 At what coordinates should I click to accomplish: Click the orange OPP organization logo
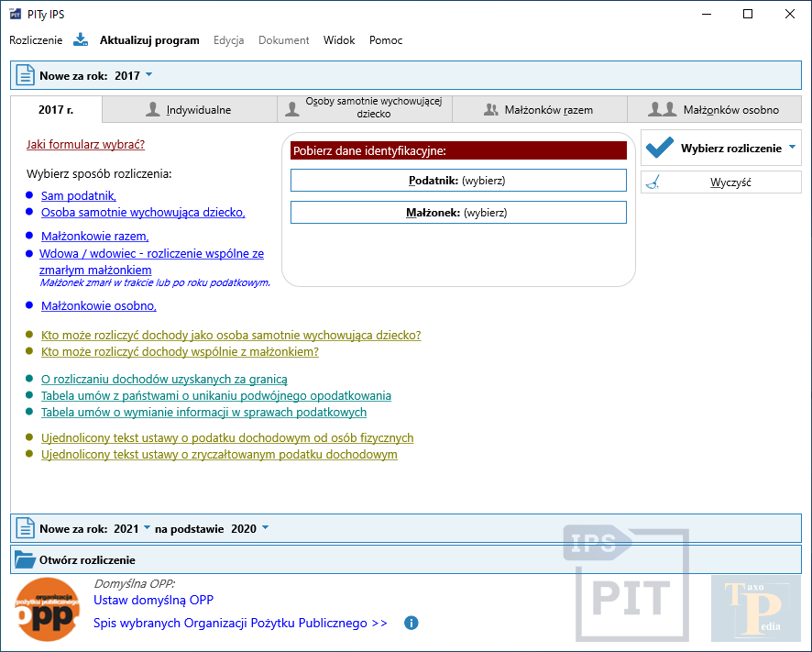[47, 609]
